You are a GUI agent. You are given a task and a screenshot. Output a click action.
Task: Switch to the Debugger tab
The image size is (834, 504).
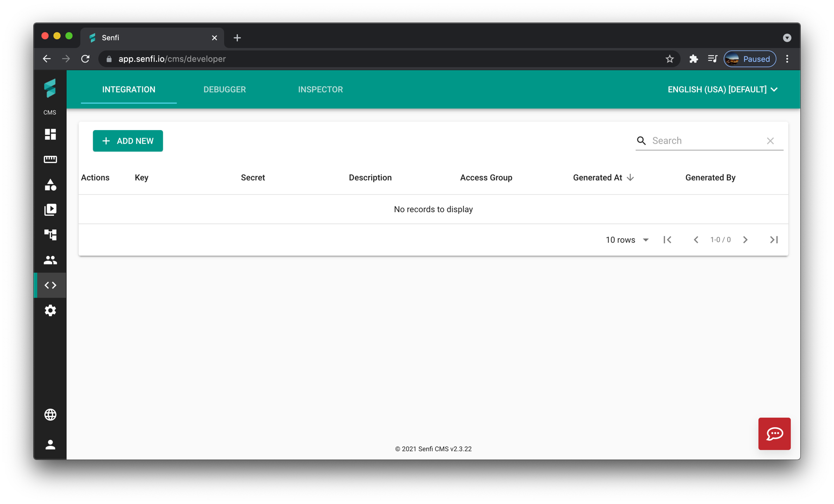(225, 90)
